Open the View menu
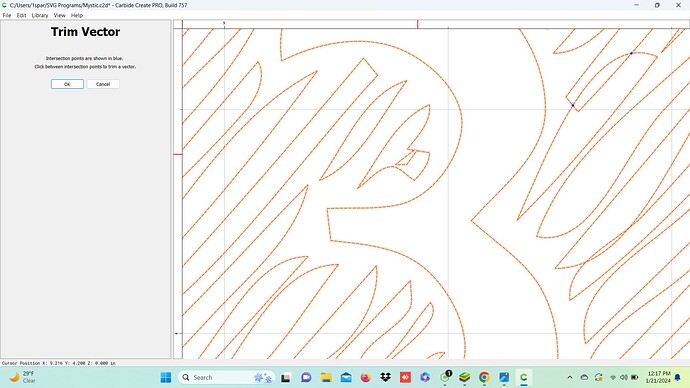690x388 pixels. (59, 15)
